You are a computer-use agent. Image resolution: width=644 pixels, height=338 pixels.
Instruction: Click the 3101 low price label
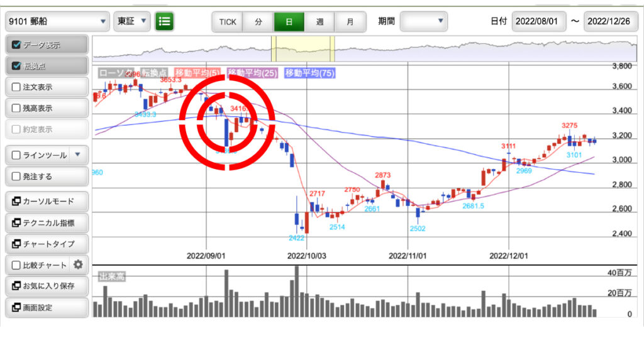click(574, 155)
